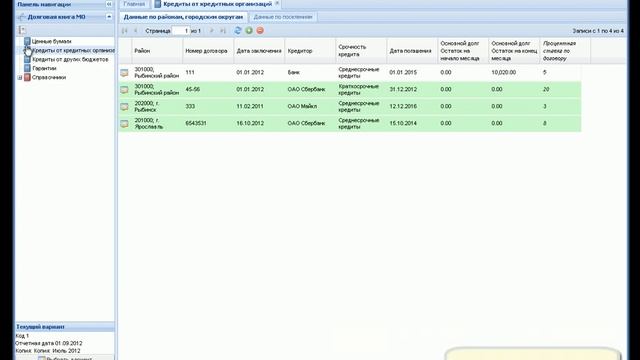
Task: Collapse the navigation panel with double-arrow
Action: pyautogui.click(x=109, y=4)
